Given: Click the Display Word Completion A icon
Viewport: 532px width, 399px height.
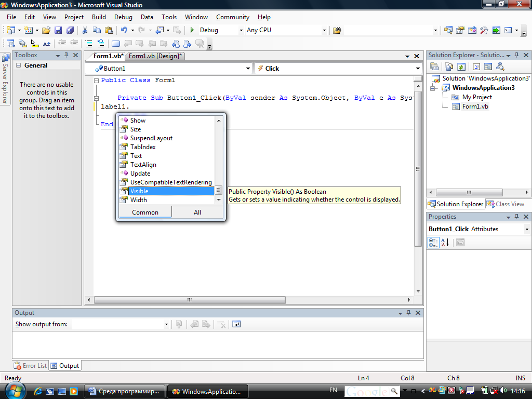Looking at the screenshot, I should coord(47,44).
